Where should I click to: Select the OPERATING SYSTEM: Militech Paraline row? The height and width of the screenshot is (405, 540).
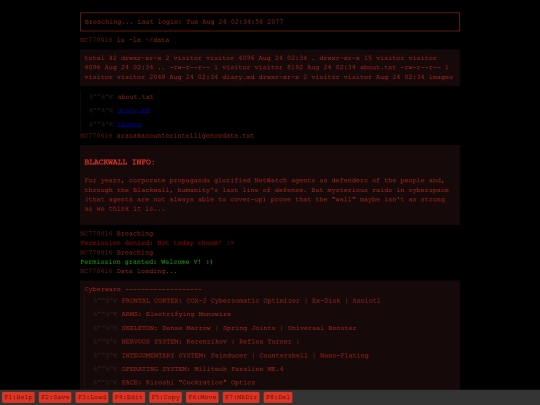tap(202, 369)
